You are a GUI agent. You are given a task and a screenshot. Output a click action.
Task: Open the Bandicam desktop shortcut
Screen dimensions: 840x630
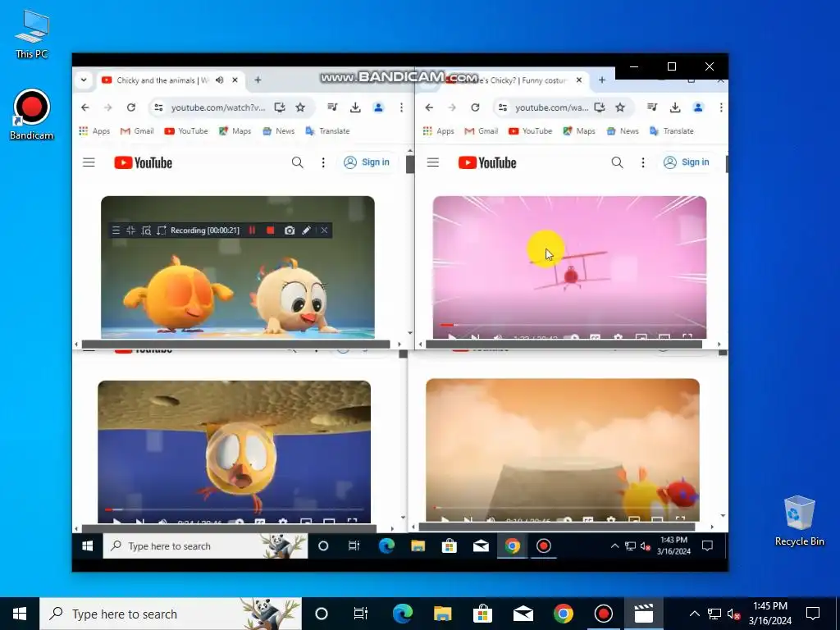(x=32, y=115)
